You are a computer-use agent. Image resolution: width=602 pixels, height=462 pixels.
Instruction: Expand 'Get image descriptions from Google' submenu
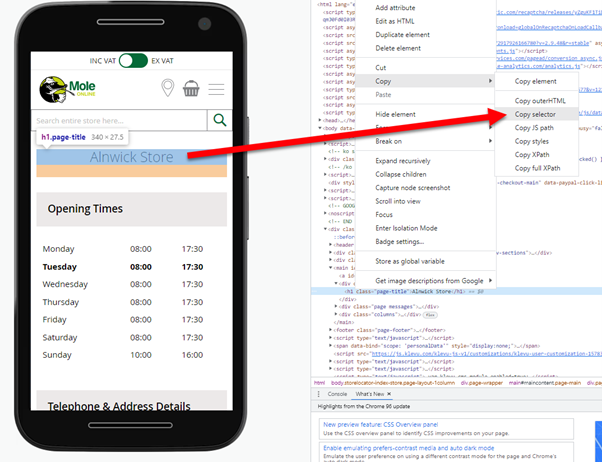(x=489, y=280)
